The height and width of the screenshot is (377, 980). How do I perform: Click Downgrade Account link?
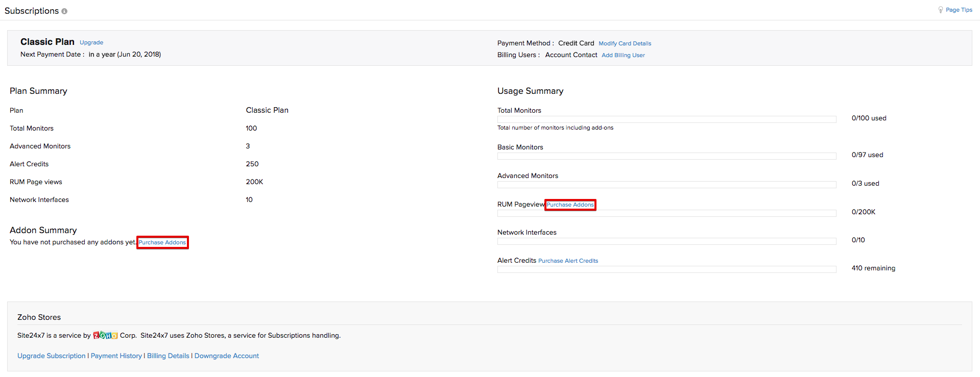pos(227,356)
